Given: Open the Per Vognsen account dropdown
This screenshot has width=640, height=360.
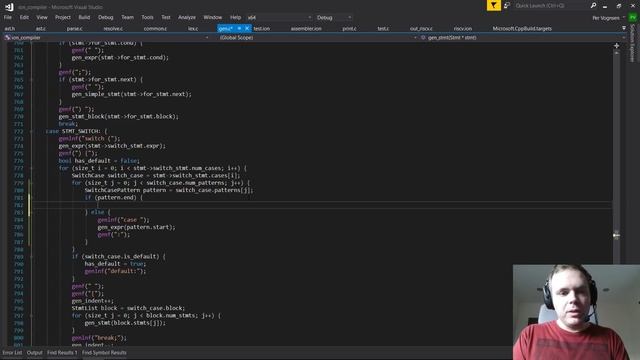Looking at the screenshot, I should (609, 18).
